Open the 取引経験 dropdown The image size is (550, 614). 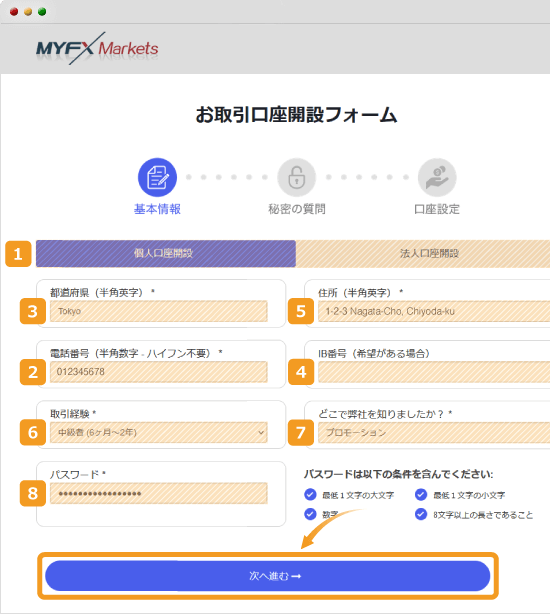[159, 432]
